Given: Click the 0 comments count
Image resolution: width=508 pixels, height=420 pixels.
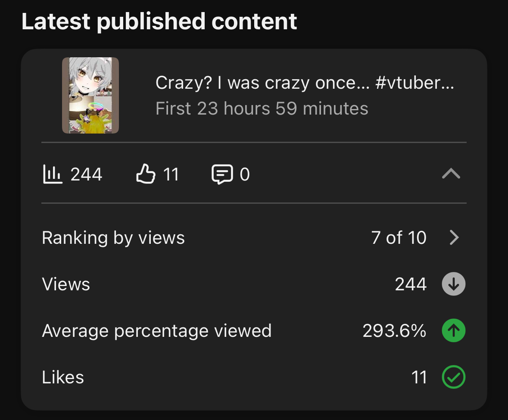Looking at the screenshot, I should pyautogui.click(x=245, y=174).
